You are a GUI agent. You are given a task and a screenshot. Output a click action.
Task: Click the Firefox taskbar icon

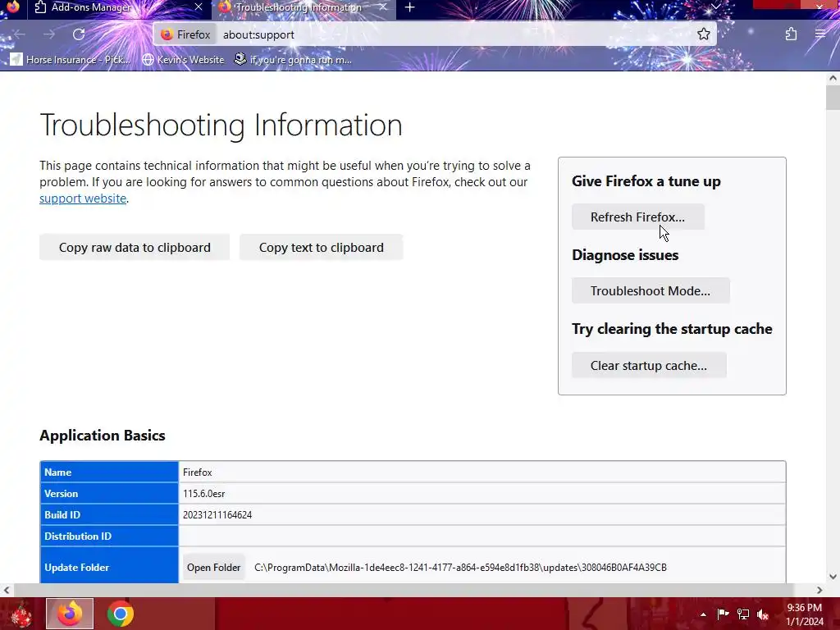70,614
